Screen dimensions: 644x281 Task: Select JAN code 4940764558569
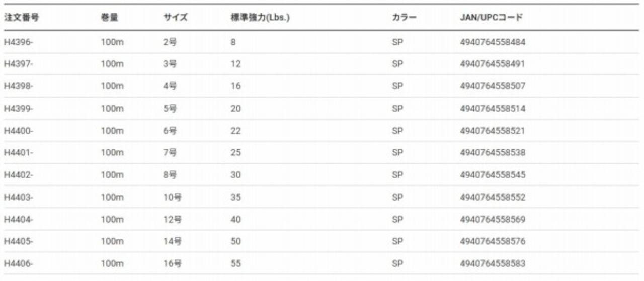coord(492,219)
